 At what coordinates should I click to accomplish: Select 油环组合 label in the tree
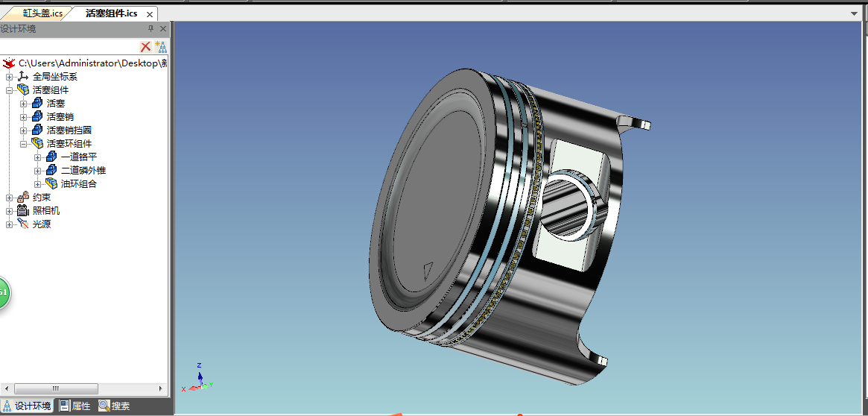(79, 184)
